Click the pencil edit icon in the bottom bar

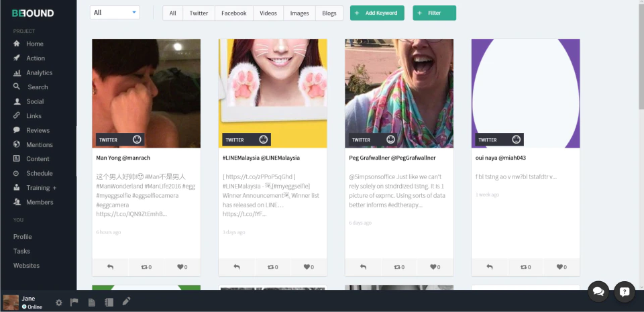tap(127, 302)
